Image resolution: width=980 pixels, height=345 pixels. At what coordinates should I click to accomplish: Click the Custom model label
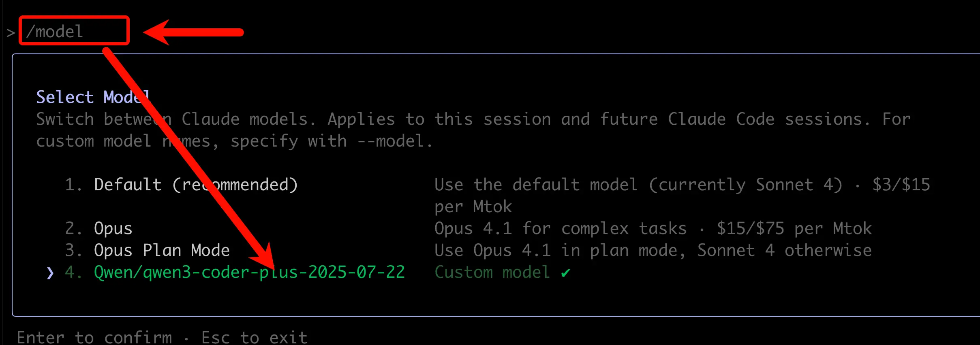[x=492, y=273]
